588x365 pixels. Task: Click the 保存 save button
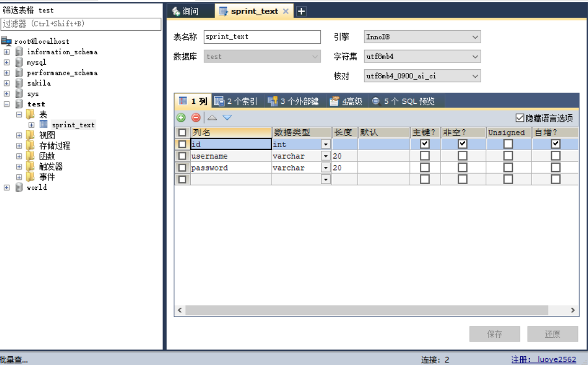click(494, 334)
